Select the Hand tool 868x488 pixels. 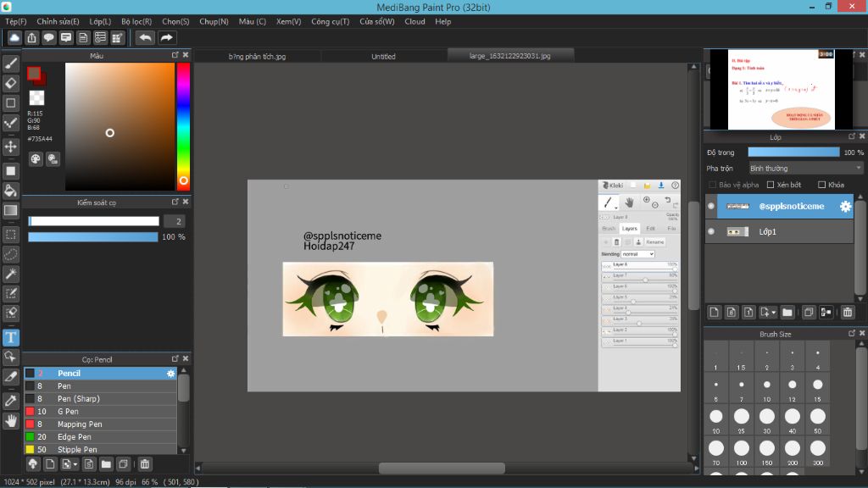click(x=10, y=421)
